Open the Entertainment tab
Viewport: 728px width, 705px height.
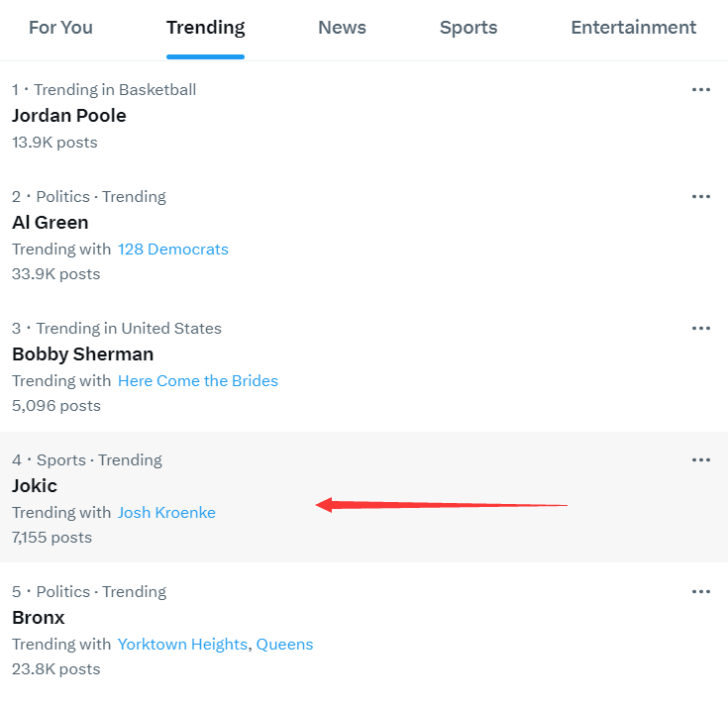(633, 28)
